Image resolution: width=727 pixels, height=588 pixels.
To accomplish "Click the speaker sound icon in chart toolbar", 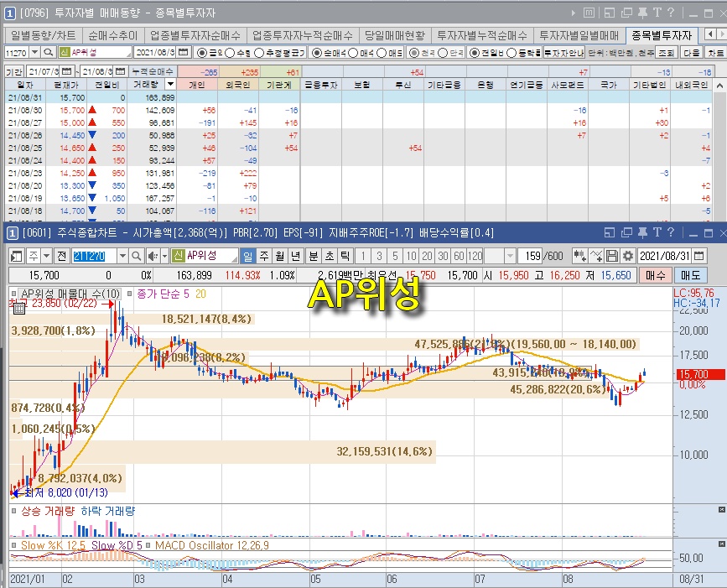I will [152, 256].
